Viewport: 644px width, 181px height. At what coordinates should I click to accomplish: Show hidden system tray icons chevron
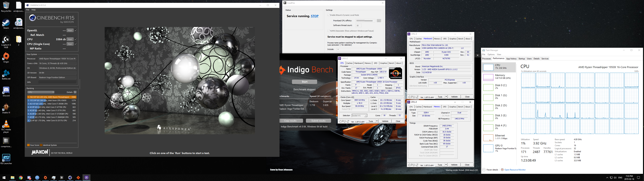tap(607, 178)
